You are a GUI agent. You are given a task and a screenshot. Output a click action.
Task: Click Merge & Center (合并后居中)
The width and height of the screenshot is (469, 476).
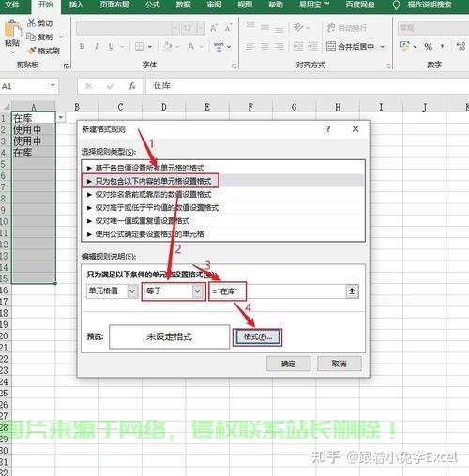(x=350, y=47)
